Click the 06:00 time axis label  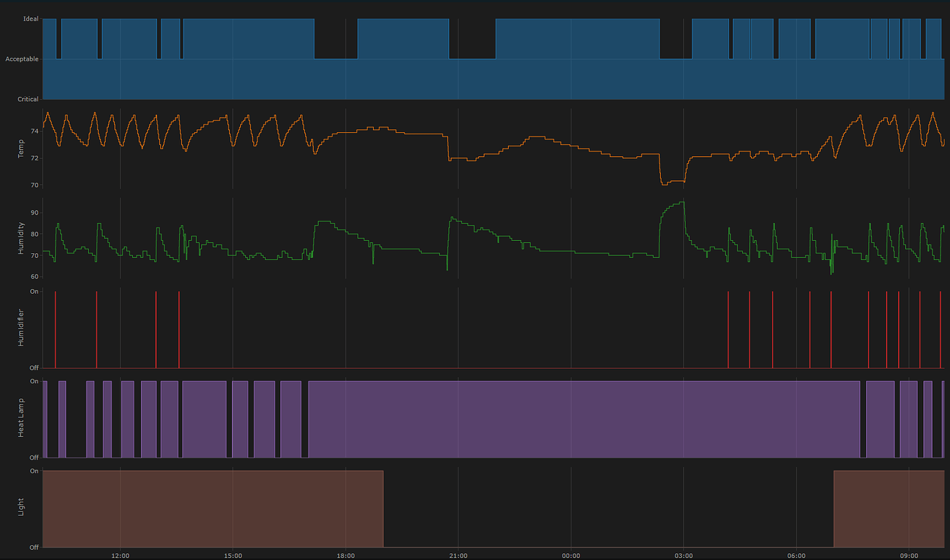796,556
